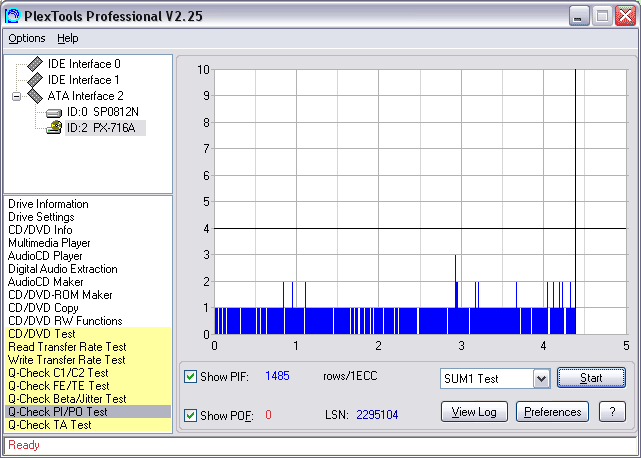Select IDE Interface 0 in device tree
This screenshot has width=641, height=458.
coord(84,64)
